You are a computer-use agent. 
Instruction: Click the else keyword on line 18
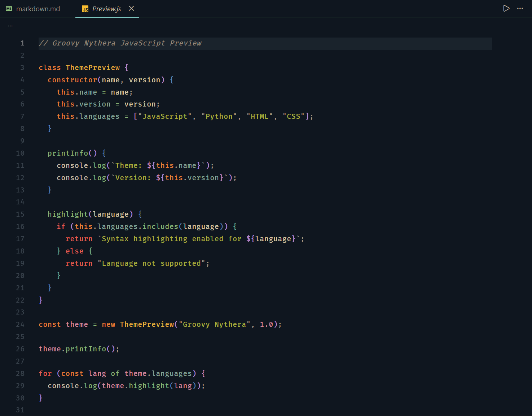click(x=74, y=251)
